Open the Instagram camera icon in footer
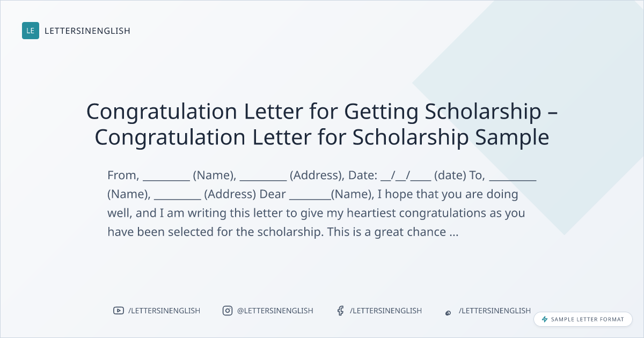644x338 pixels. (x=228, y=311)
